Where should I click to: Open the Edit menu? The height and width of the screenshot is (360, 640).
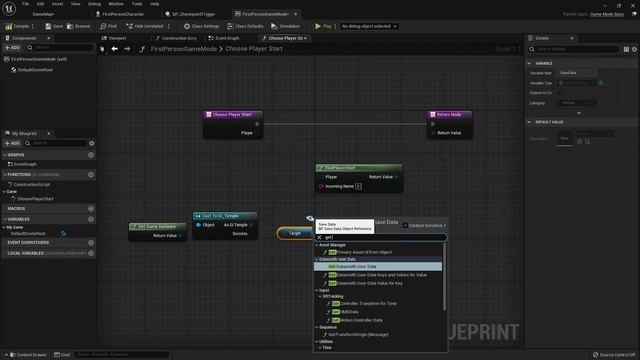(x=40, y=4)
